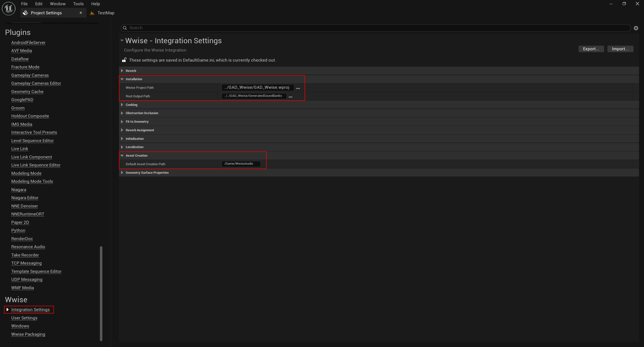644x347 pixels.
Task: Browse for Root Output Path with ellipsis
Action: tap(291, 97)
